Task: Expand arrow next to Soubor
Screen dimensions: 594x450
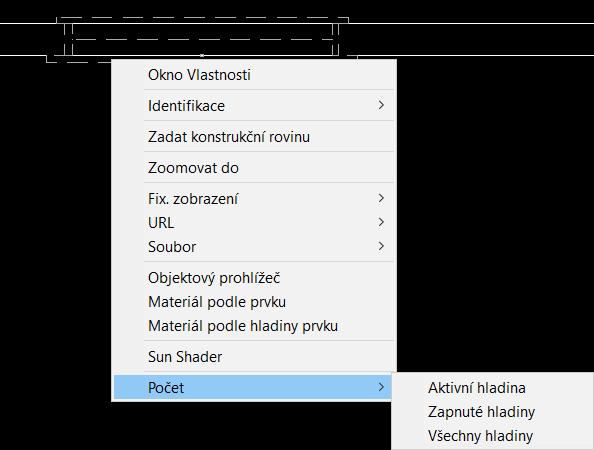Action: 381,246
